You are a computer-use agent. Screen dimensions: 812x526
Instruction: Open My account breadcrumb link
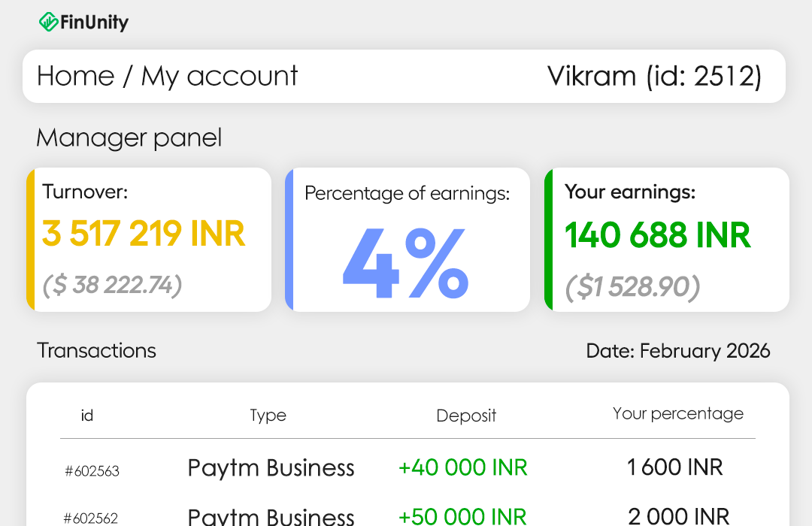click(220, 76)
